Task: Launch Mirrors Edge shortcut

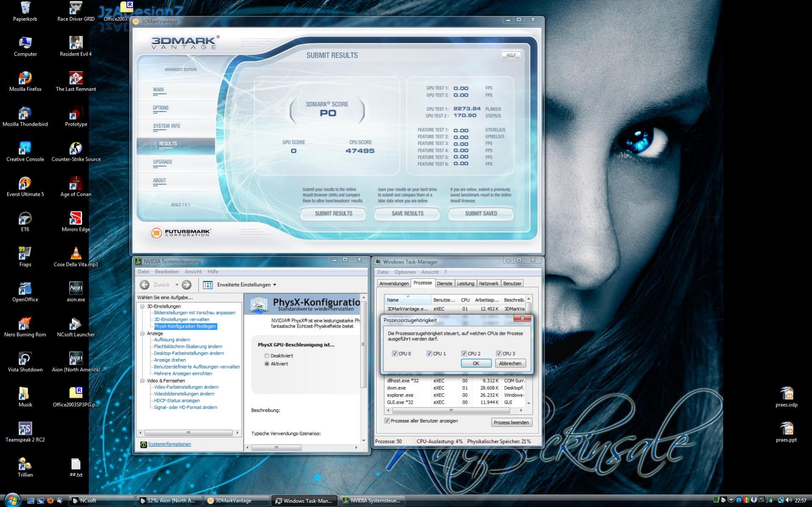Action: point(76,222)
